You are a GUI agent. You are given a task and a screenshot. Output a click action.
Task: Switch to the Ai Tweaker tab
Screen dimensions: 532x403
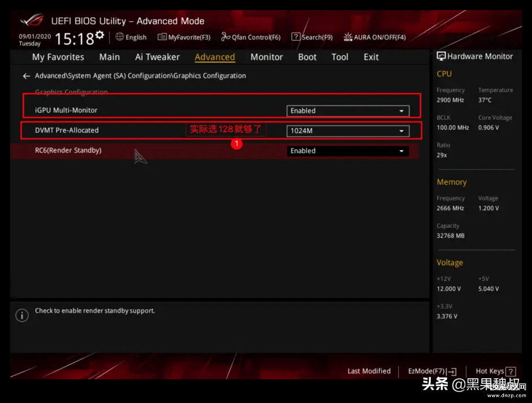click(158, 57)
